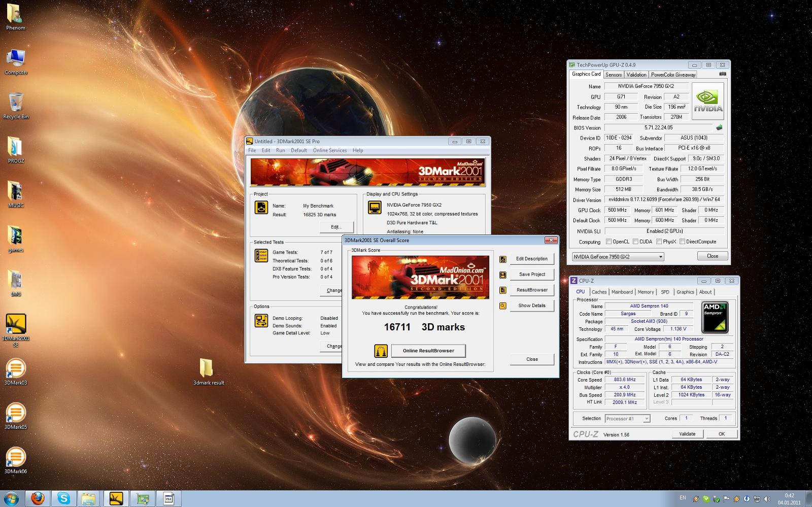Switch to the Validation tab in GPU-Z
Screen dimensions: 812x507
point(636,75)
